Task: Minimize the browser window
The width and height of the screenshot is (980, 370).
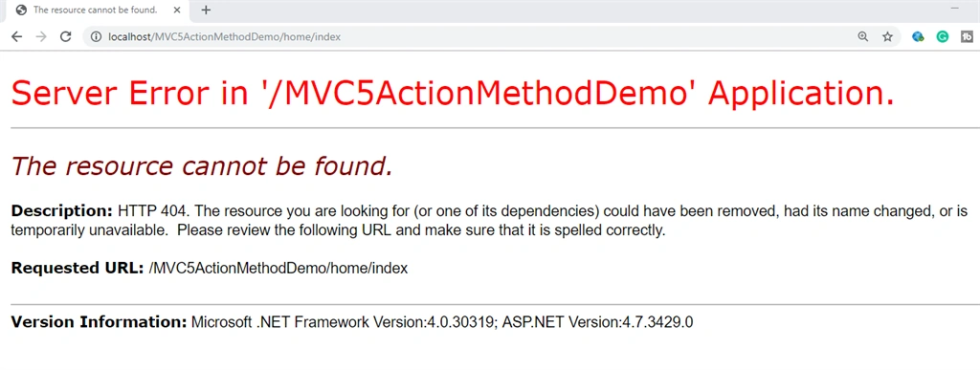Action: tap(954, 8)
